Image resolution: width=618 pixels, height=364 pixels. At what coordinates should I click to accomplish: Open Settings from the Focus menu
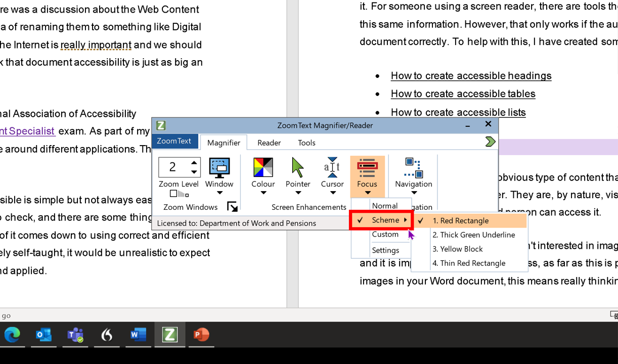coord(382,250)
